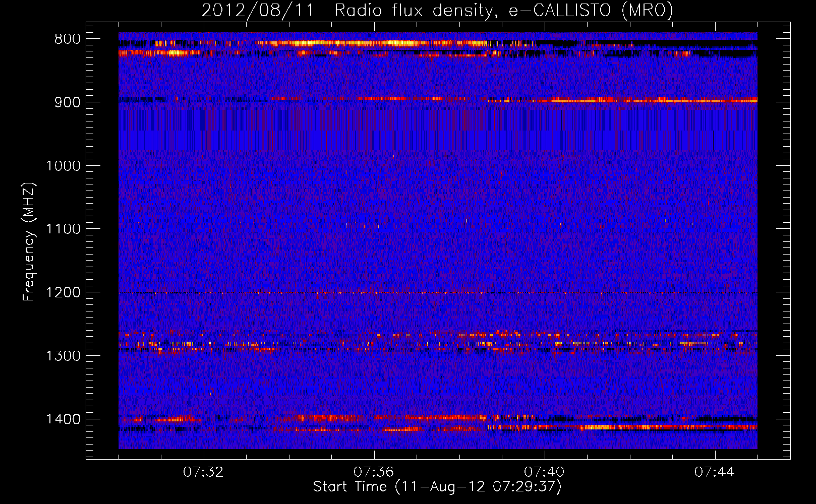Select the 800 frequency tick label
The image size is (816, 504).
click(x=68, y=39)
